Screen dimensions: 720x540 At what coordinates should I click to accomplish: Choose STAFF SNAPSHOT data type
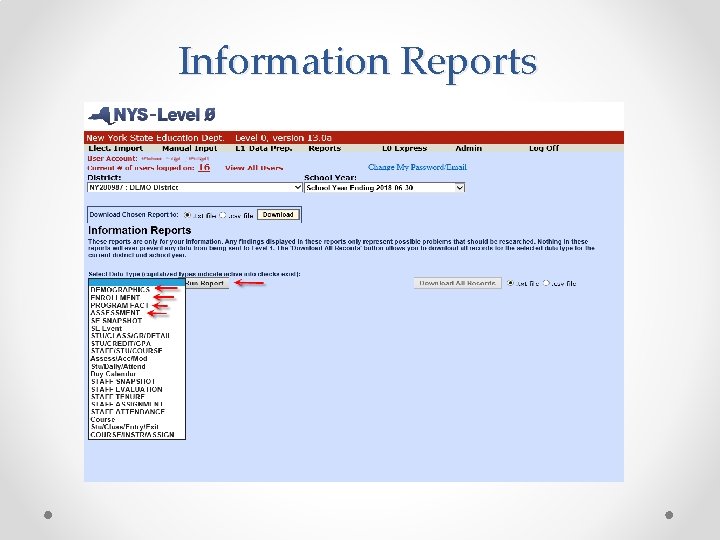click(x=123, y=382)
